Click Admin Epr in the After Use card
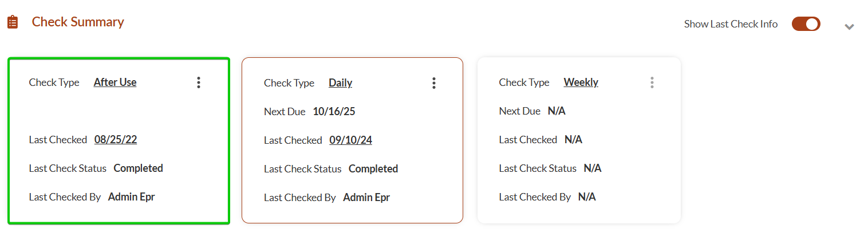This screenshot has width=868, height=232. (x=131, y=197)
